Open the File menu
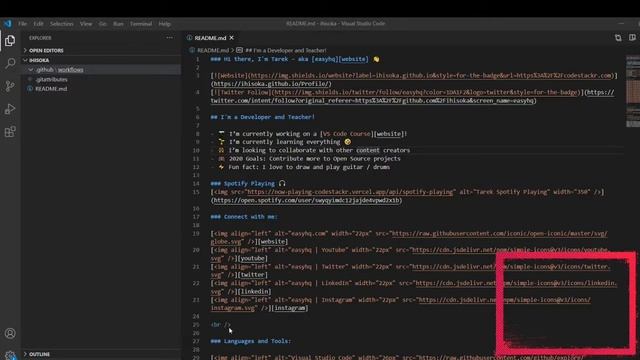This screenshot has width=640, height=360. point(22,24)
